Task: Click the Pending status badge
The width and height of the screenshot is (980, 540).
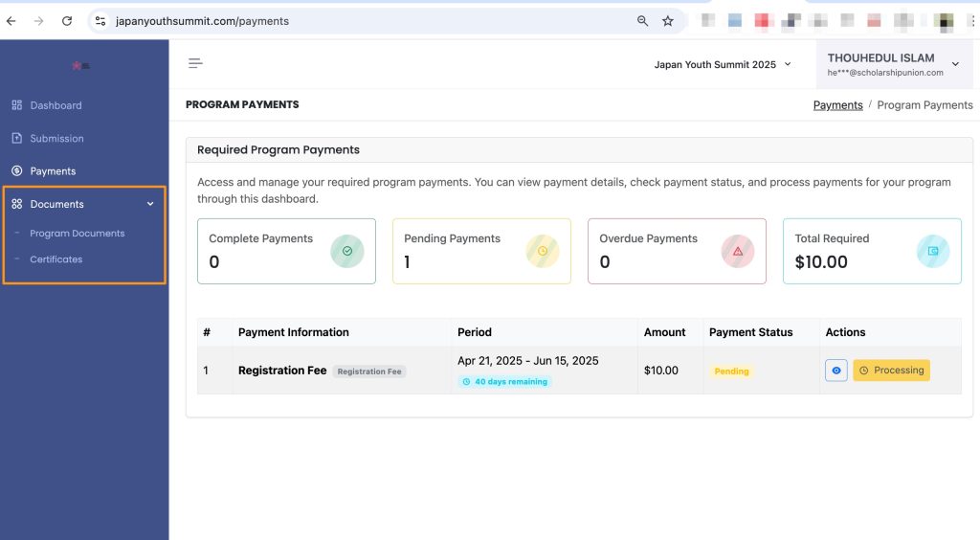Action: 731,371
